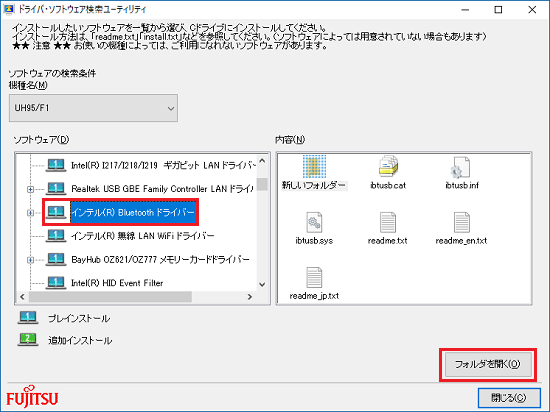Click the software list scroll down arrow

pos(262,284)
